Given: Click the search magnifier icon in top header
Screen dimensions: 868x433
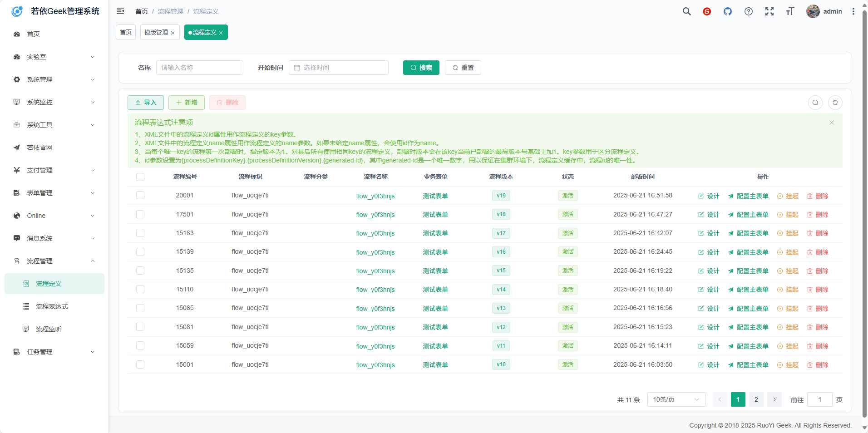Looking at the screenshot, I should (686, 11).
